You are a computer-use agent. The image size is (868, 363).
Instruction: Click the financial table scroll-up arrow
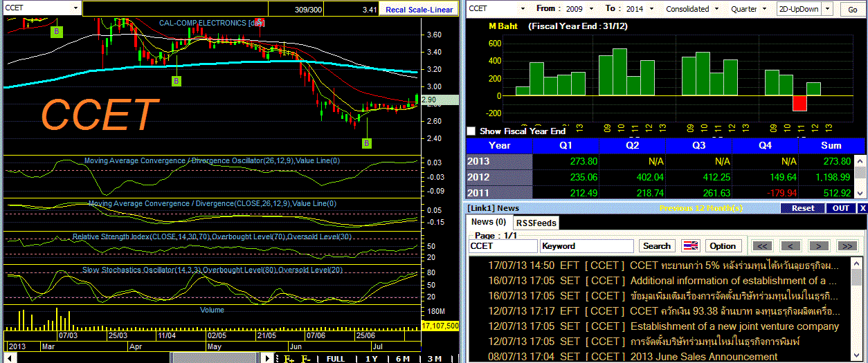[860, 160]
